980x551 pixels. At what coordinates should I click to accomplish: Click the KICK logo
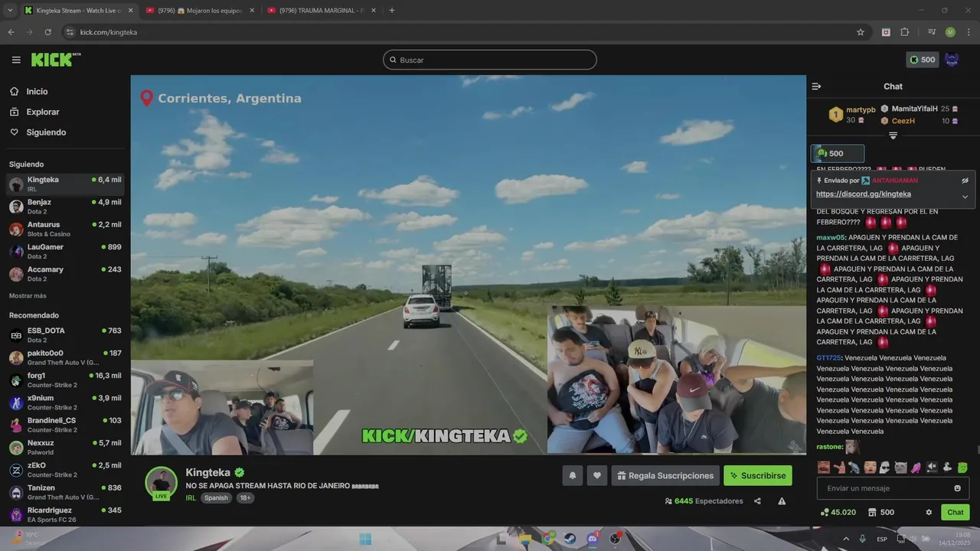[x=56, y=60]
